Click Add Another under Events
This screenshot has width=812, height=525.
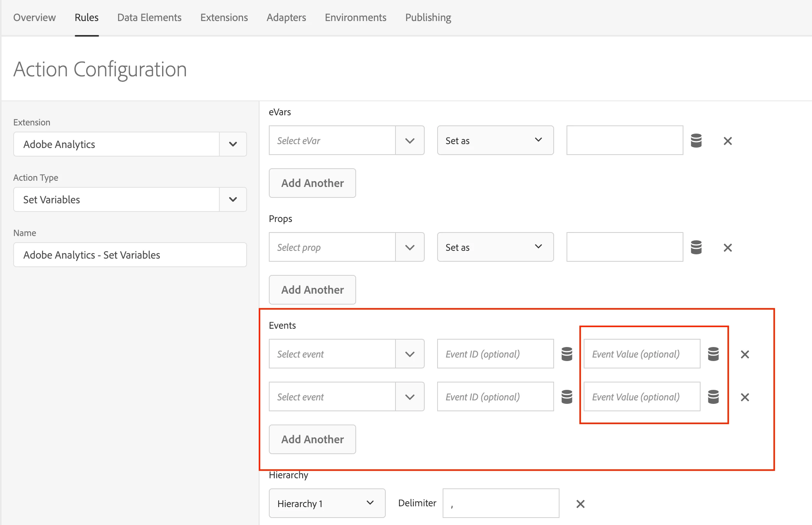(312, 439)
